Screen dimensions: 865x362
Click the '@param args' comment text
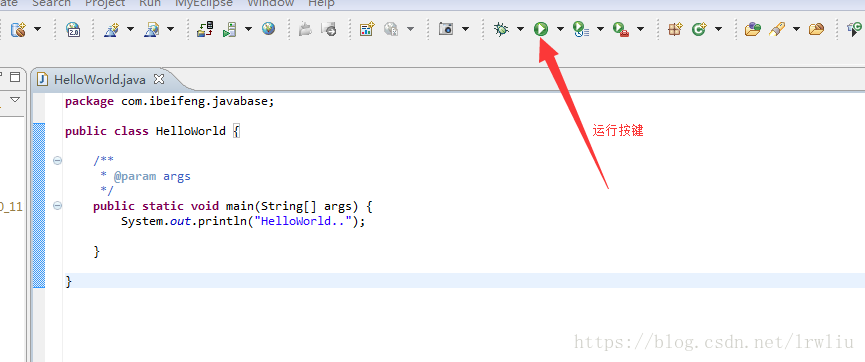coord(152,177)
